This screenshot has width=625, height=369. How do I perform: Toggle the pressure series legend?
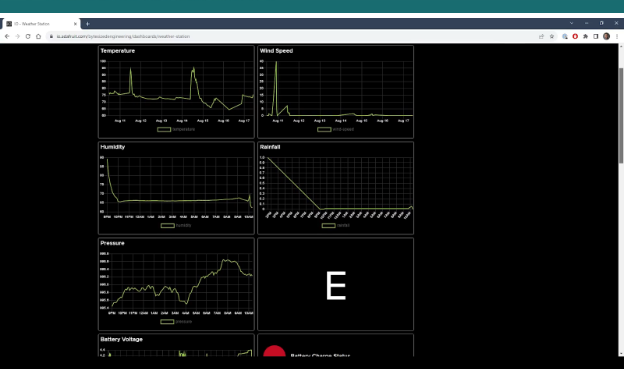click(x=176, y=322)
